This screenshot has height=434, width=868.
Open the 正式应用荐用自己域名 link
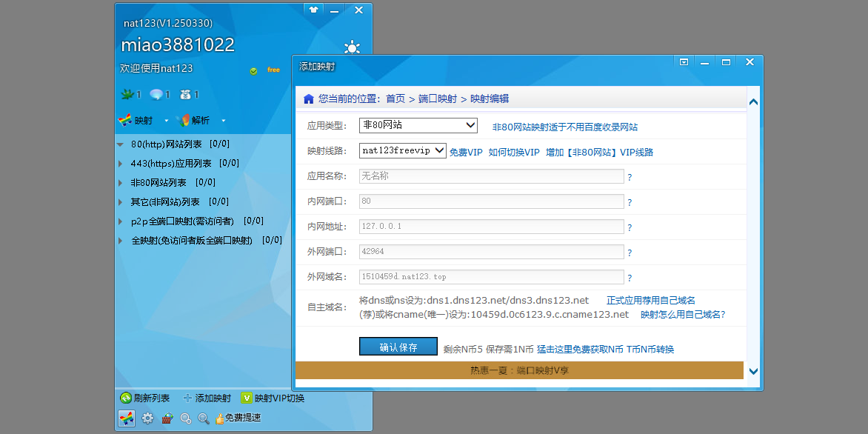click(x=651, y=301)
